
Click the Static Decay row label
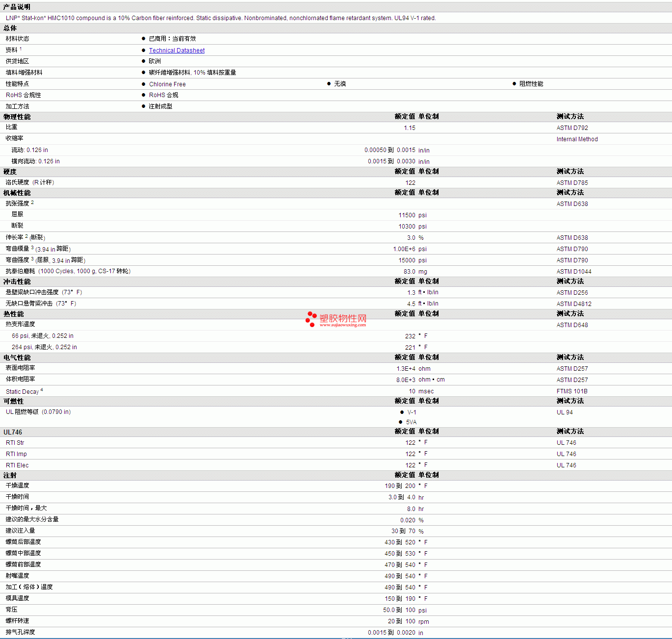(x=24, y=391)
